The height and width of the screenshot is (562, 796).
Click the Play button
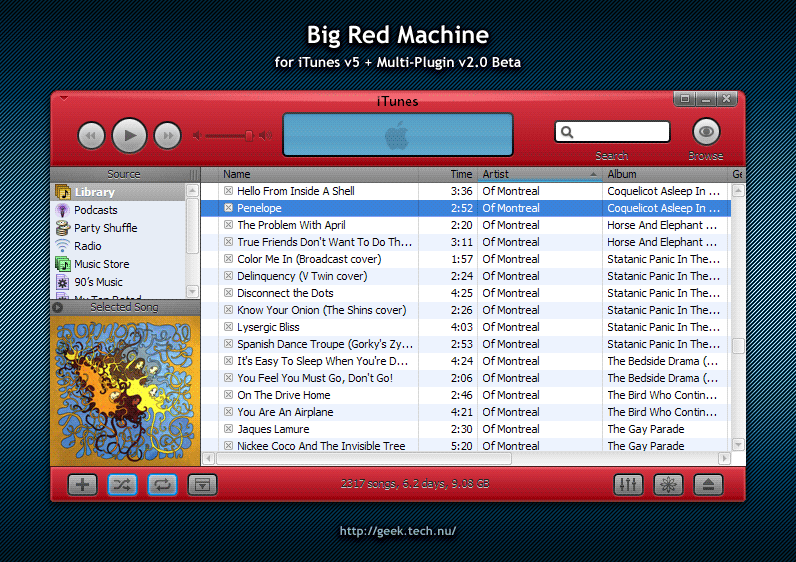point(129,136)
